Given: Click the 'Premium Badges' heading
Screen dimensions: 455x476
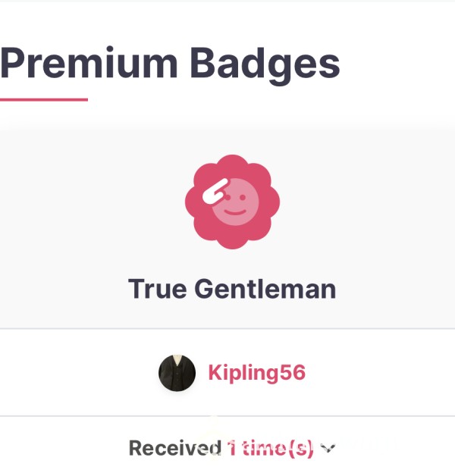Looking at the screenshot, I should click(170, 64).
